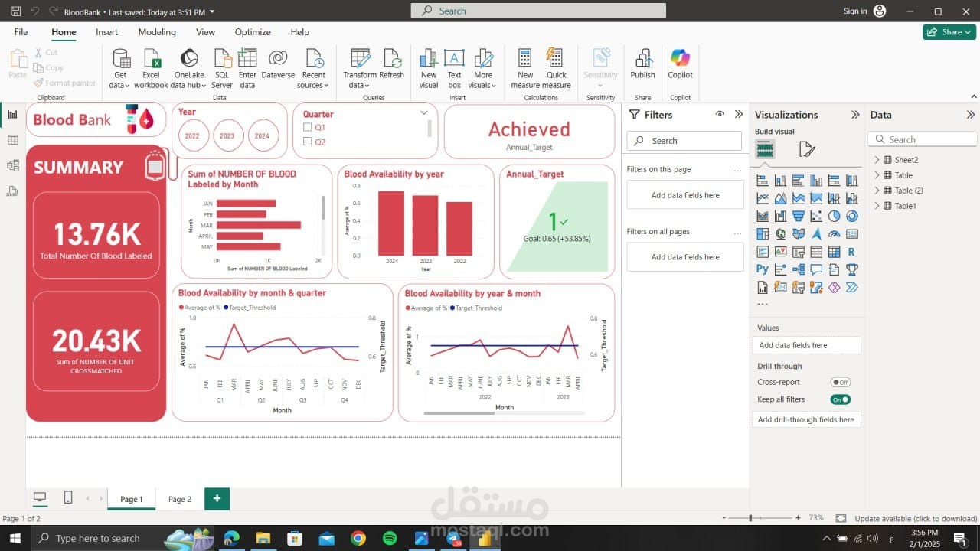Switch to View ribbon tab
Image resolution: width=980 pixels, height=551 pixels.
[205, 32]
